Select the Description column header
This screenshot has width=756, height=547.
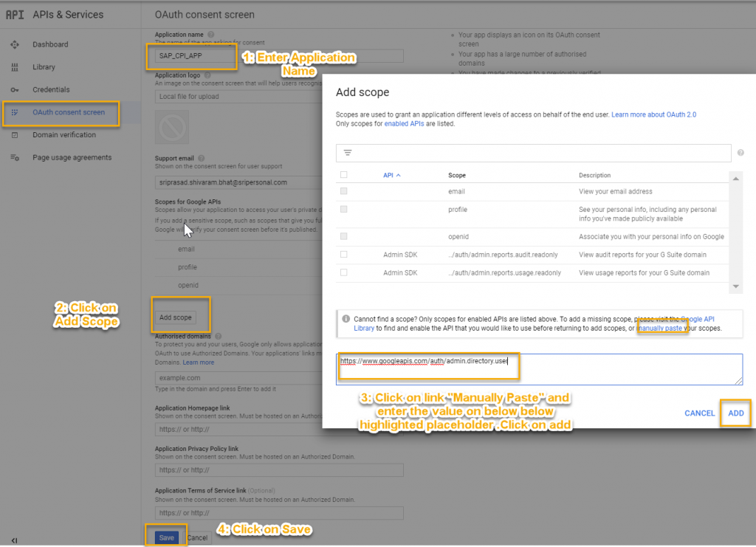(x=594, y=176)
